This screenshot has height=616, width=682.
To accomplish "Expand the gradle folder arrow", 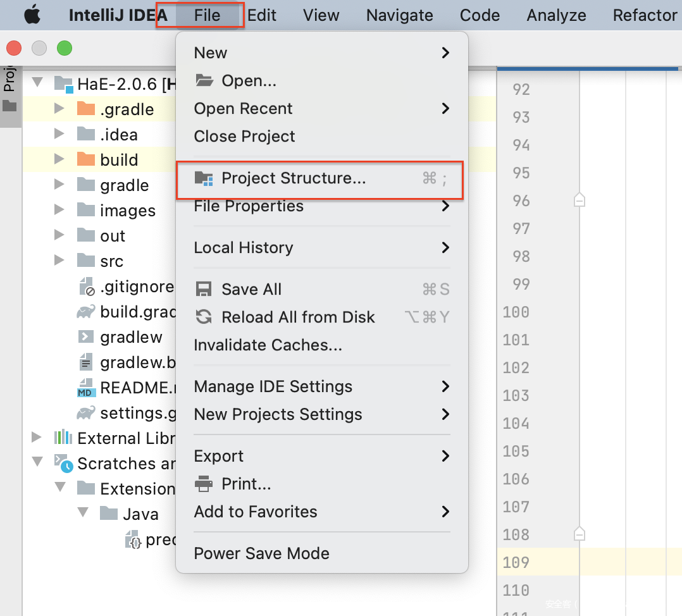I will [59, 184].
